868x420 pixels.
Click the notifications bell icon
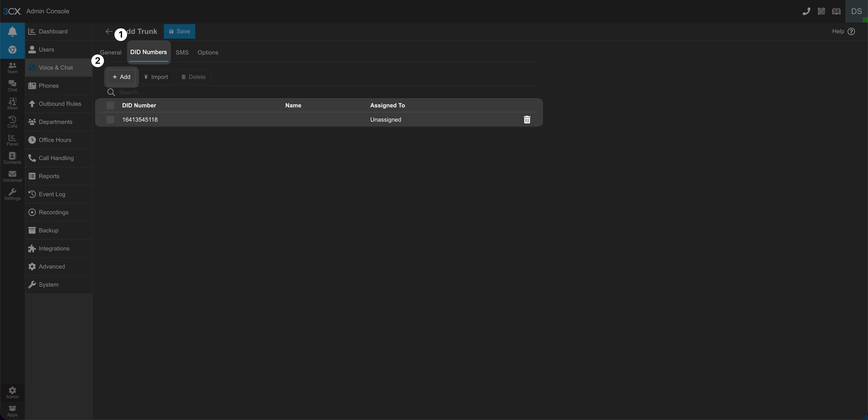pyautogui.click(x=12, y=31)
